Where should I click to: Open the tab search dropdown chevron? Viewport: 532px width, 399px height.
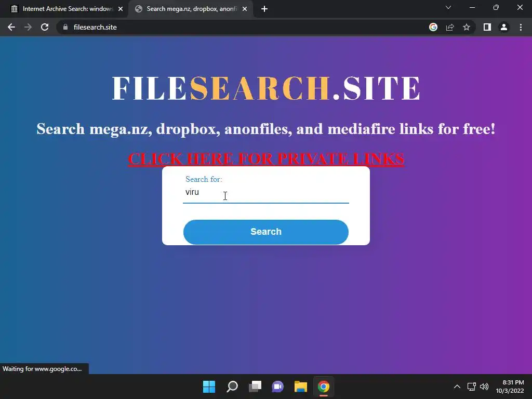[x=448, y=7]
